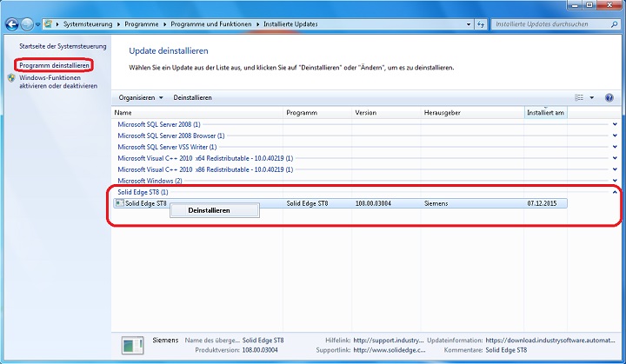Viewport: 626px width, 364px height.
Task: Expand SQL Server VSS Writer group chevron
Action: coord(615,147)
